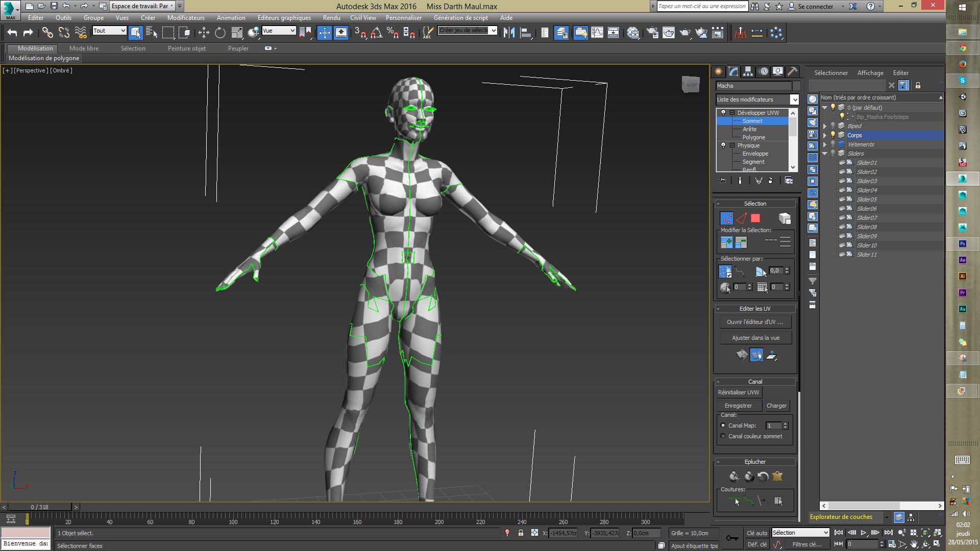Select the Rotate tool in main toolbar
The height and width of the screenshot is (551, 980).
click(220, 33)
